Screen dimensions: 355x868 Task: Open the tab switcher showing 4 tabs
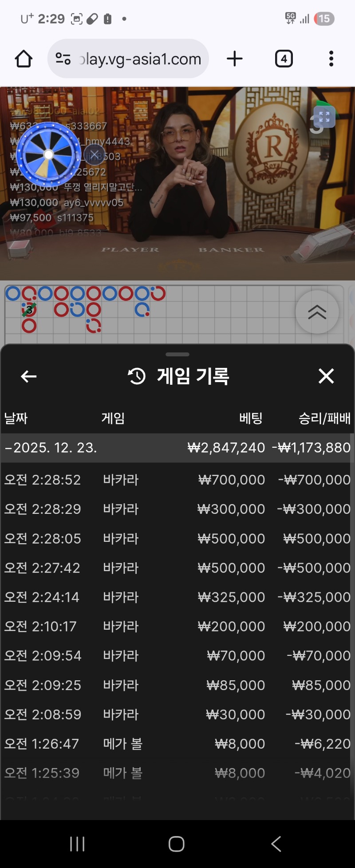284,59
